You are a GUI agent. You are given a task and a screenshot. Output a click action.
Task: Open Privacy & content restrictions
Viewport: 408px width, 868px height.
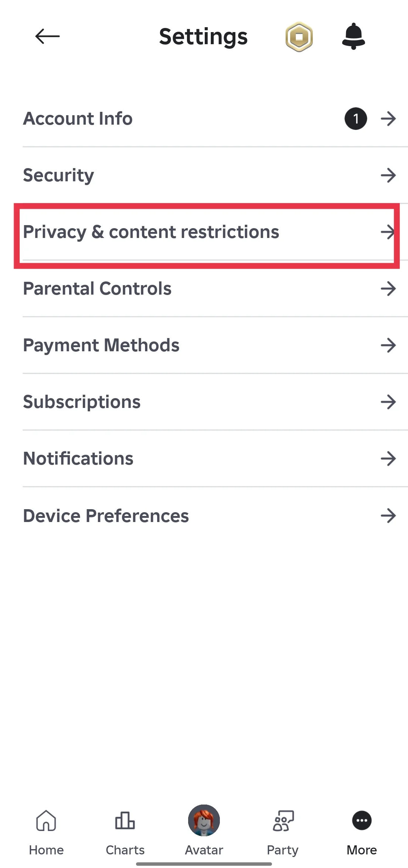point(151,232)
